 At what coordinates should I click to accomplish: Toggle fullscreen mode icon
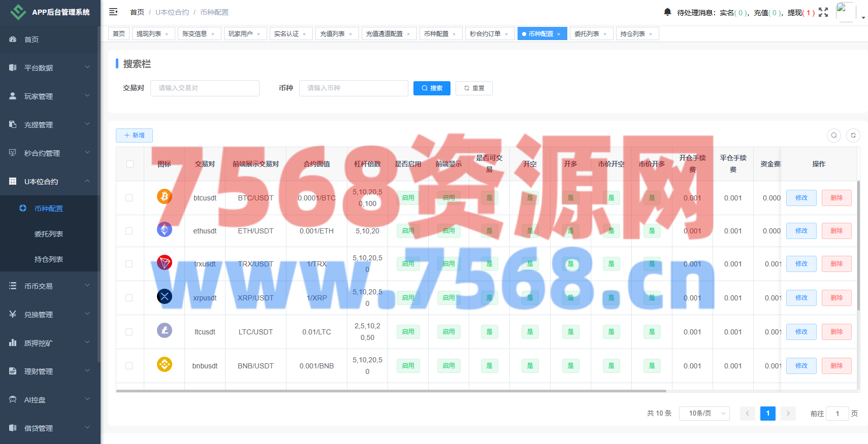(x=823, y=12)
